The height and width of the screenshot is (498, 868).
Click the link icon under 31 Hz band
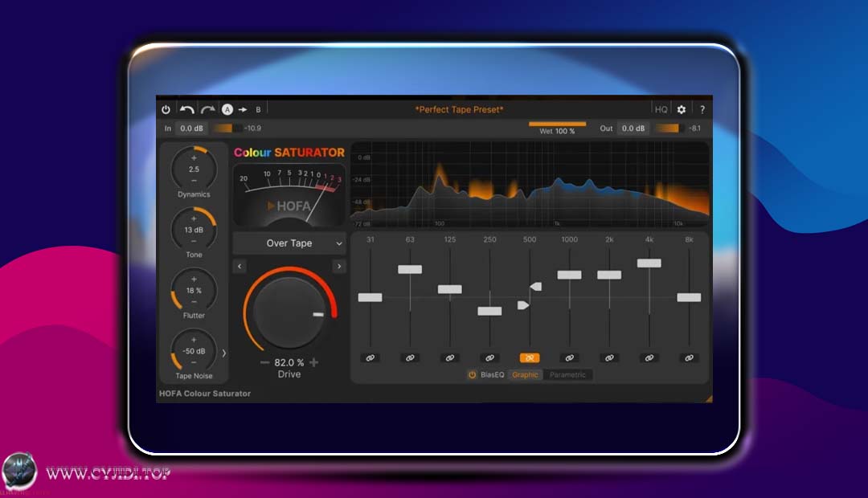tap(370, 357)
